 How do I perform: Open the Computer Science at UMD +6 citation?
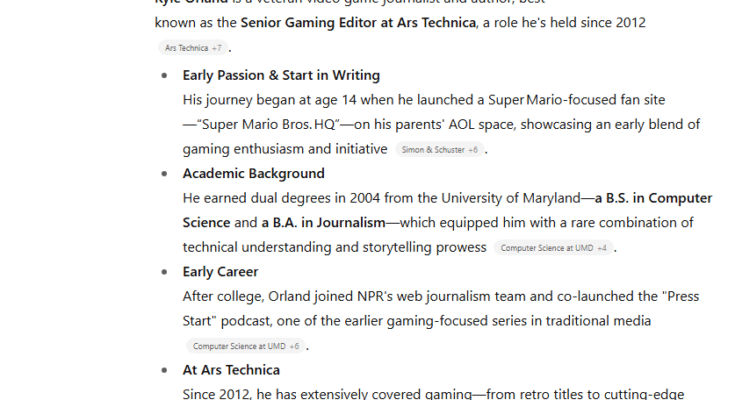point(246,346)
